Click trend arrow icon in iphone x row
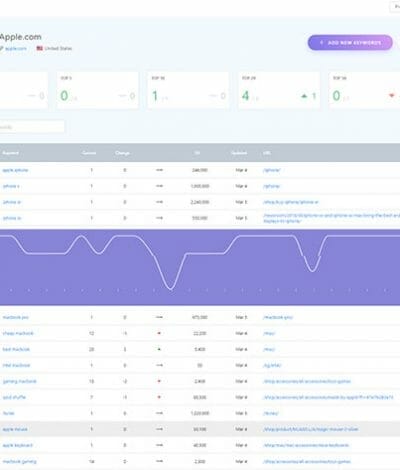 point(159,186)
